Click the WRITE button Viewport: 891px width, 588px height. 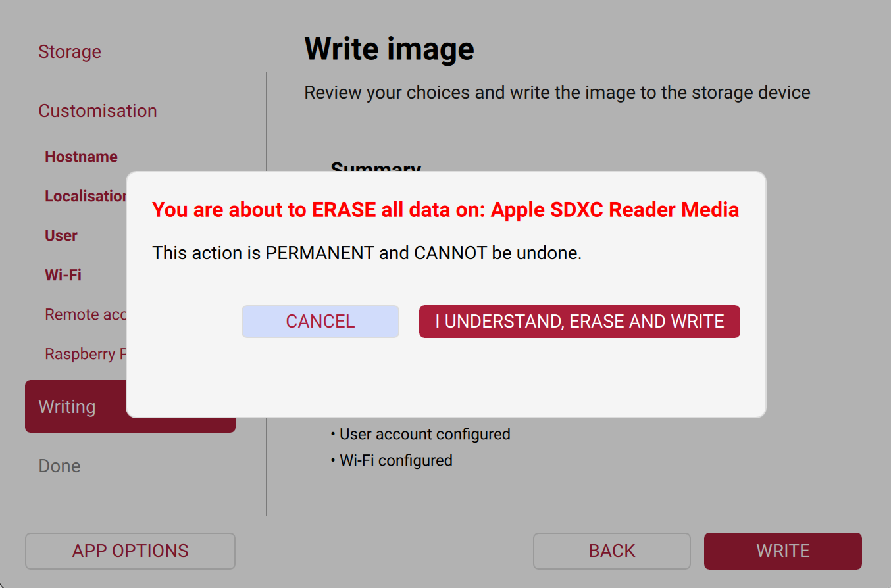click(782, 551)
